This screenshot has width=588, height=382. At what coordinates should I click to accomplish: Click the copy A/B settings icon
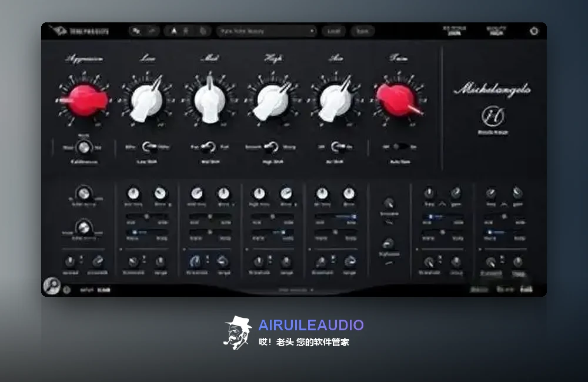tap(203, 31)
